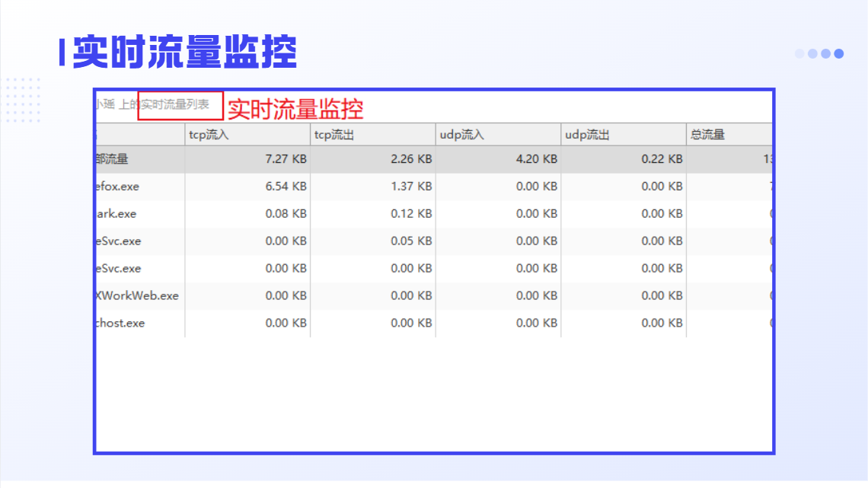Click the 2.26 KB tcp流出 total cell

coord(373,159)
